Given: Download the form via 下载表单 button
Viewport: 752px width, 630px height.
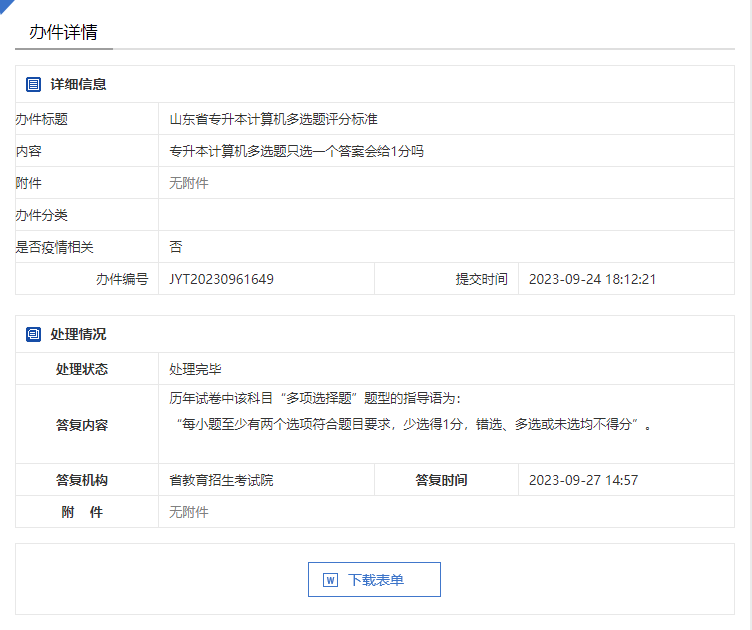Looking at the screenshot, I should (374, 580).
